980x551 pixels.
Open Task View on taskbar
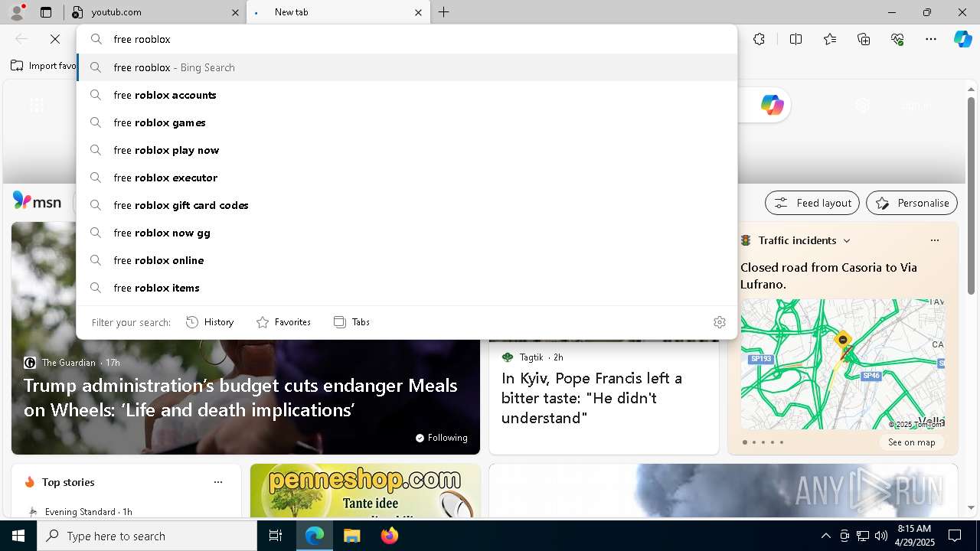pyautogui.click(x=276, y=536)
